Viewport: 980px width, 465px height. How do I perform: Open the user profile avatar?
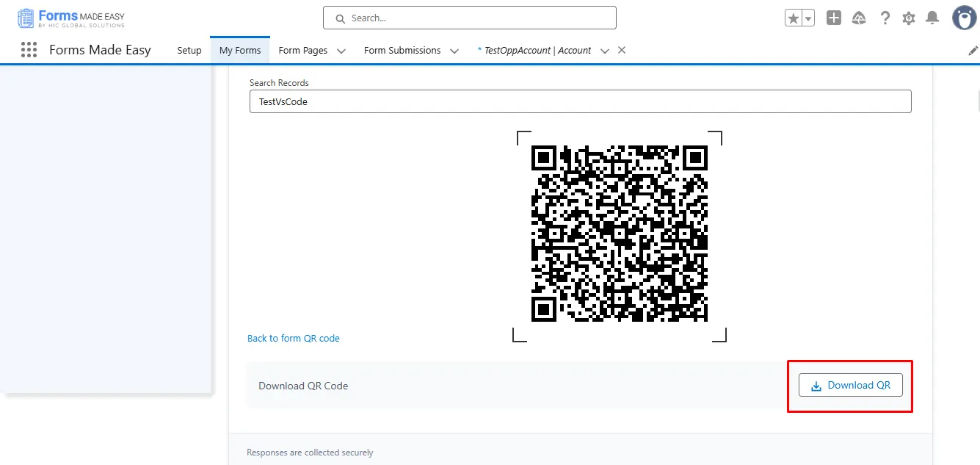coord(964,18)
